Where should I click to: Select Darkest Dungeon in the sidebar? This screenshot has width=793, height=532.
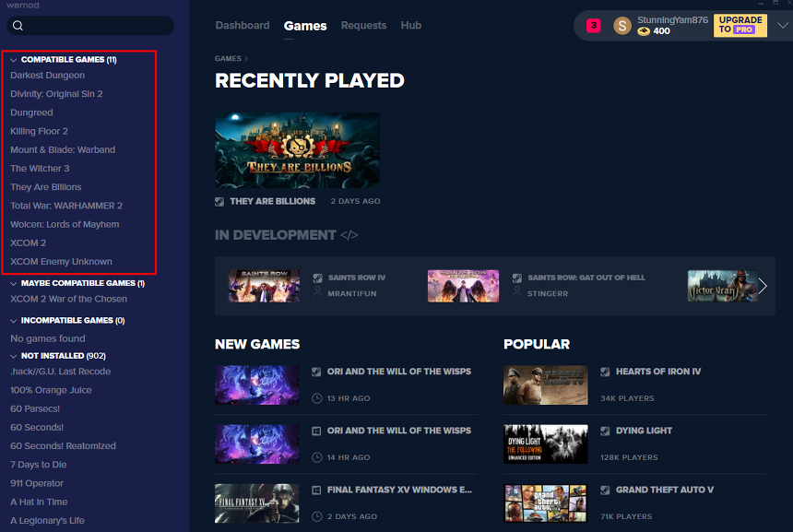(x=48, y=76)
